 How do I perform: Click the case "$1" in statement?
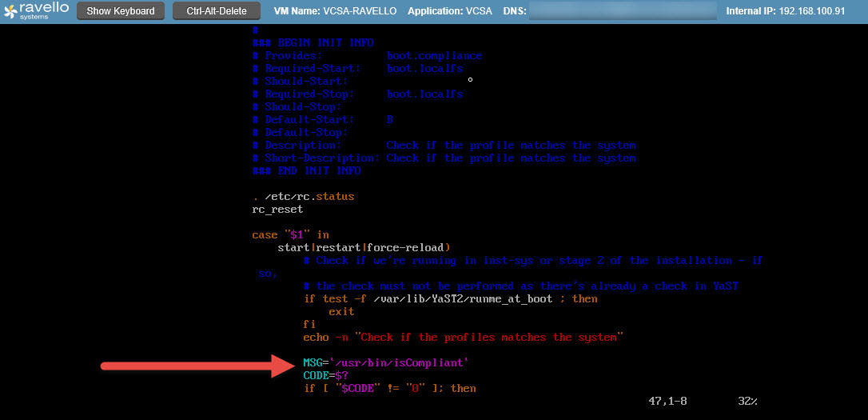(x=290, y=235)
